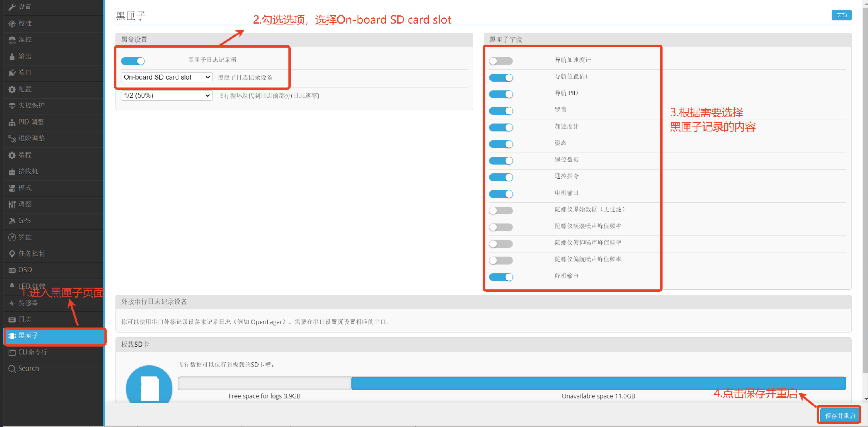Turn off the 加速度计 switch
The image size is (868, 427).
(x=501, y=127)
